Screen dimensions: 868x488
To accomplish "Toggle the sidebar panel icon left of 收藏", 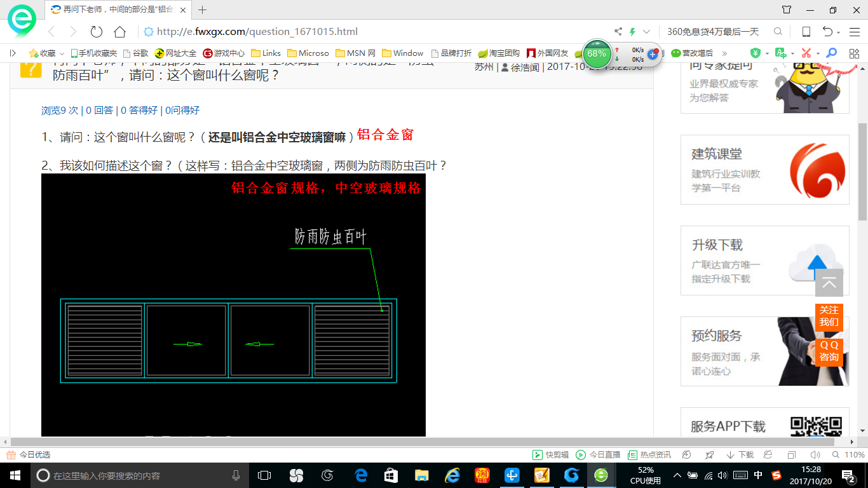I will tap(13, 53).
